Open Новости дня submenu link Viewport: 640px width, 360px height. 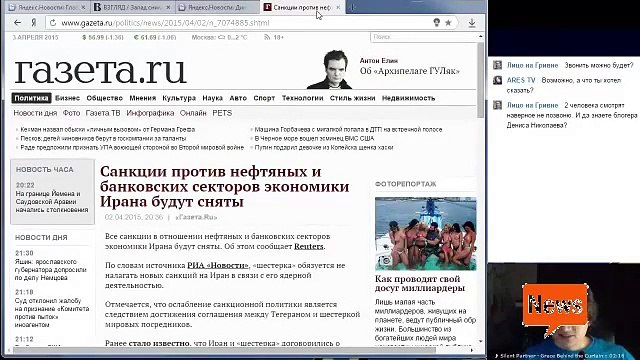(x=35, y=113)
